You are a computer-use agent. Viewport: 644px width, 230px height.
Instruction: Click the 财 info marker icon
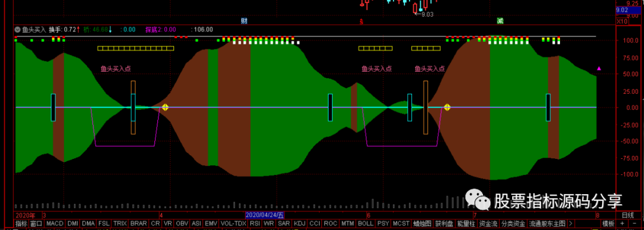[x=244, y=20]
